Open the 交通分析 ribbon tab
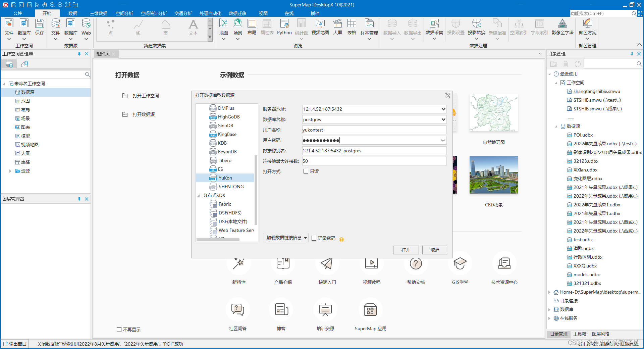644x349 pixels. (183, 13)
